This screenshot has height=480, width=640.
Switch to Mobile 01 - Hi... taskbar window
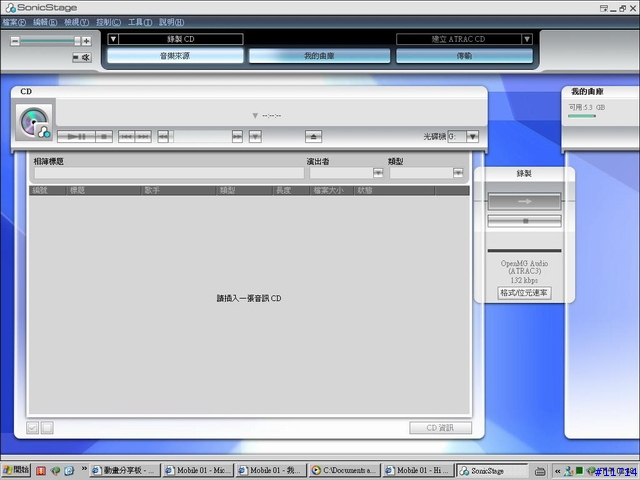click(419, 470)
